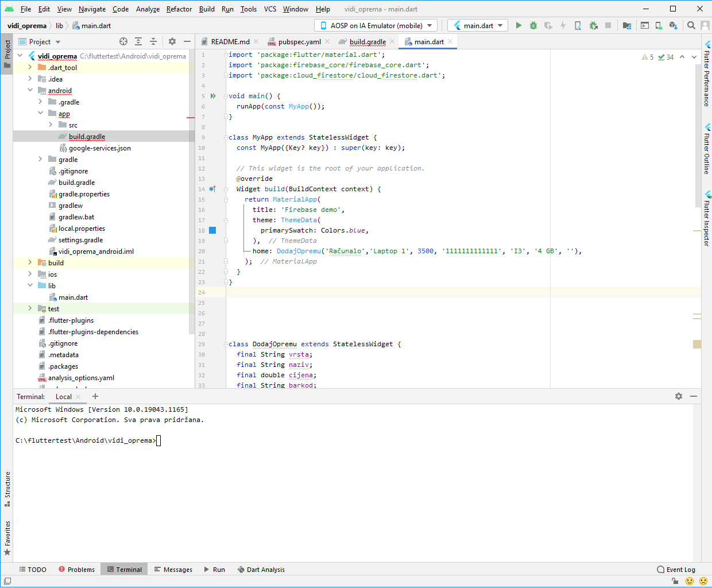Toggle the Favorites tool window

[x=7, y=538]
